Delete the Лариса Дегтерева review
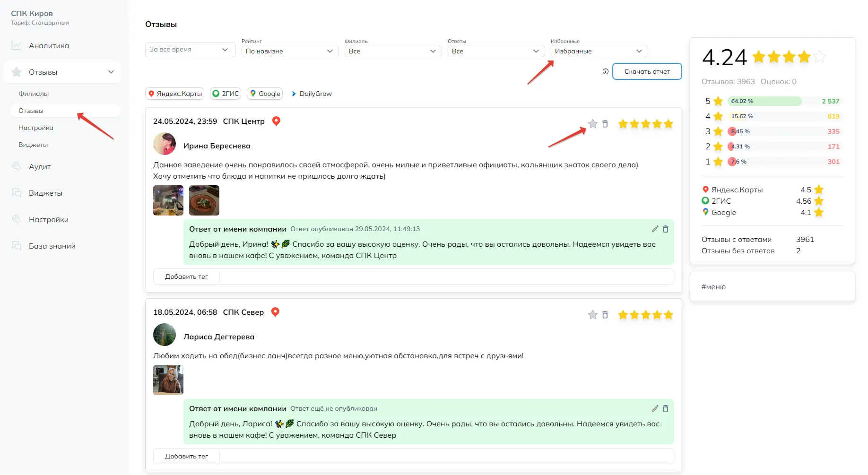The height and width of the screenshot is (475, 868). (605, 315)
